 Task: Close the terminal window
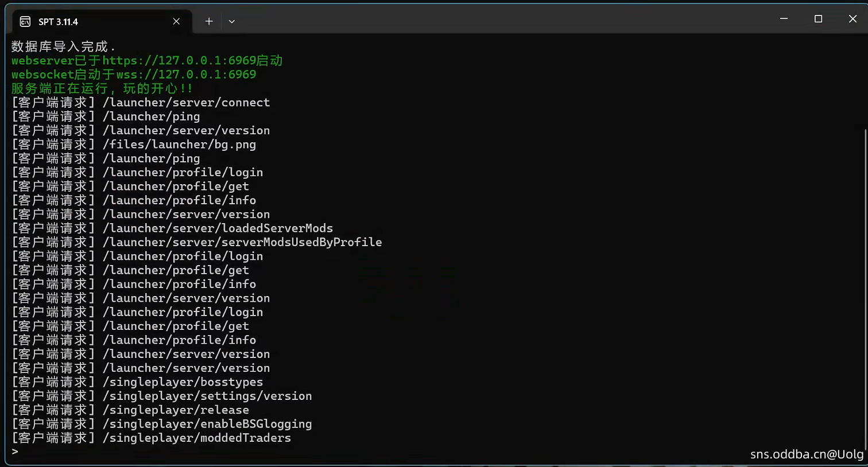[852, 19]
